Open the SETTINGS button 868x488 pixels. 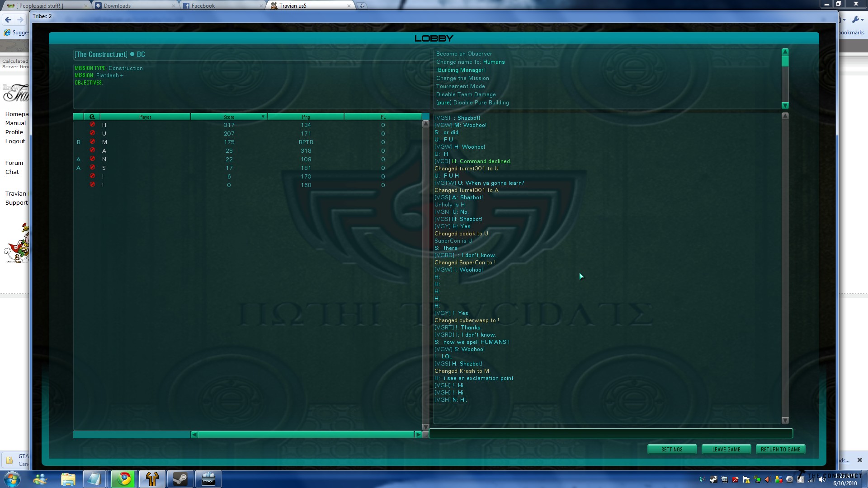point(672,449)
